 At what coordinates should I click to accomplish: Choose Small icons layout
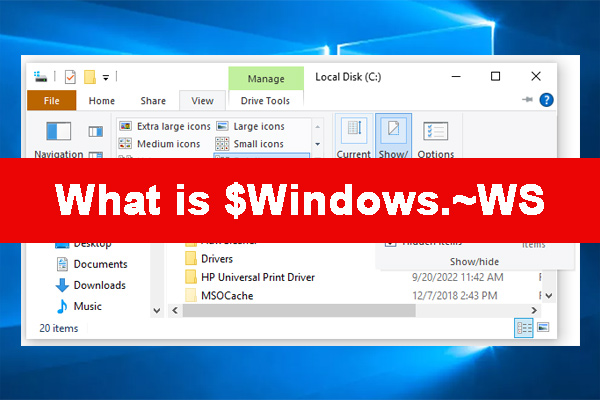click(x=250, y=144)
